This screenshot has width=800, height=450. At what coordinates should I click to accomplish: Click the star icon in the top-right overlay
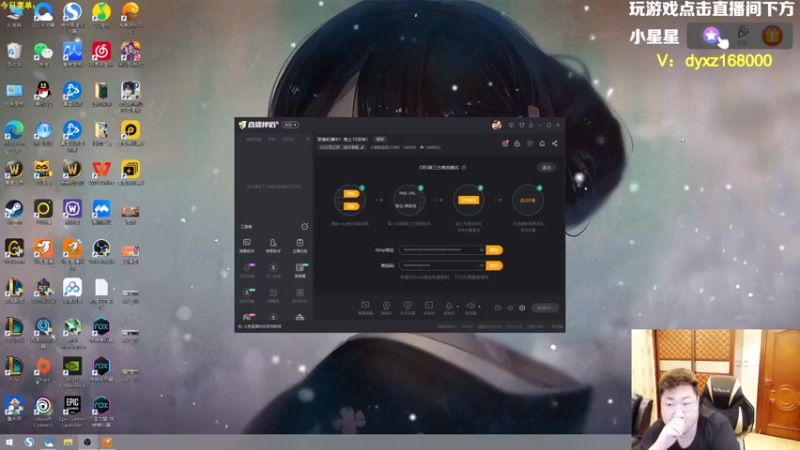(711, 35)
